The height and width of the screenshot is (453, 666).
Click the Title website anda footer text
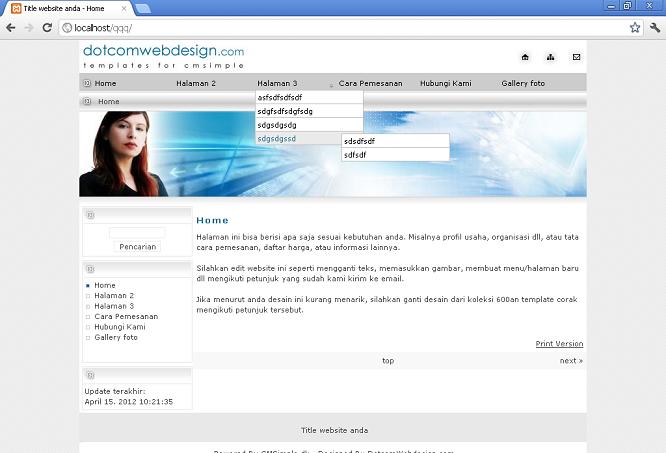pos(334,430)
